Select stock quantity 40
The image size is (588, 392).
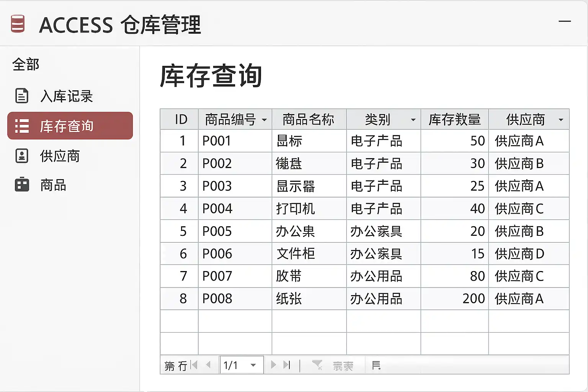click(477, 209)
